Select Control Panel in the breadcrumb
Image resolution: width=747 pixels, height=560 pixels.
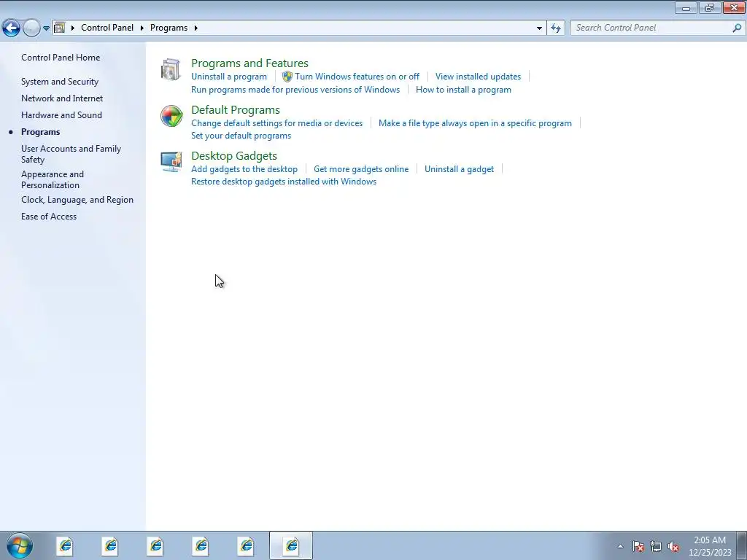pos(107,28)
